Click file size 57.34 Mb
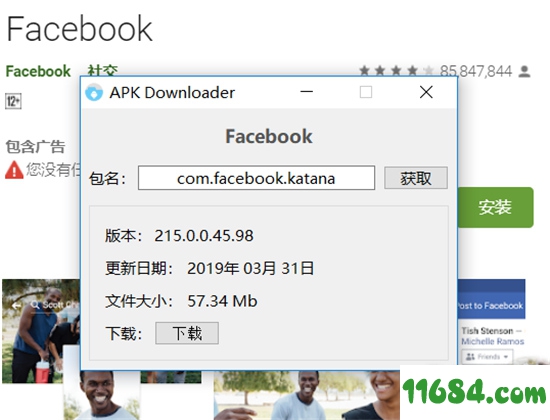Image resolution: width=550 pixels, height=420 pixels. [x=222, y=301]
